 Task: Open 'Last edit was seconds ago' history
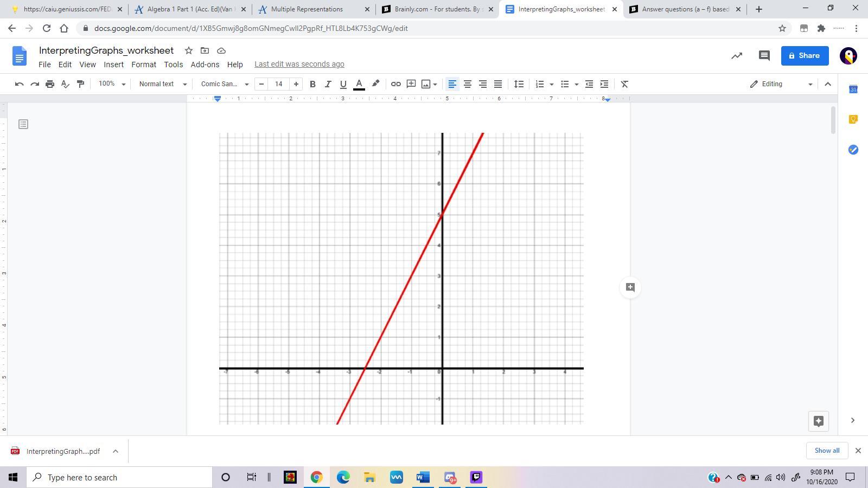299,64
